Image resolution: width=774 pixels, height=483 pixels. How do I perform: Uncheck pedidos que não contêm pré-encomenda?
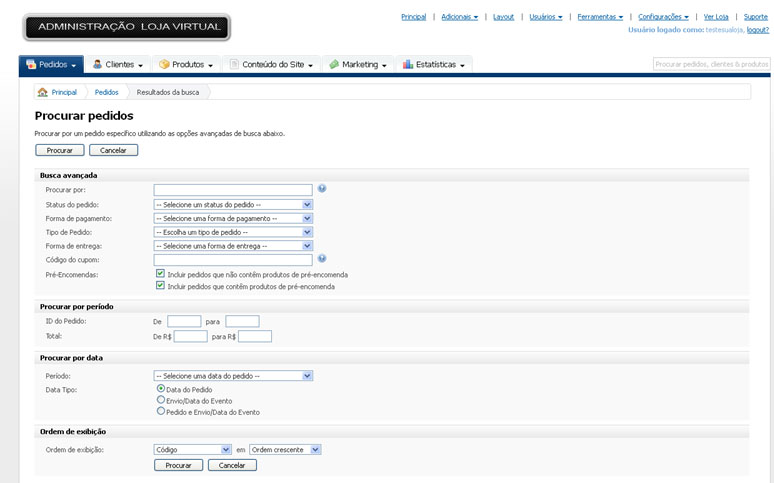[160, 273]
